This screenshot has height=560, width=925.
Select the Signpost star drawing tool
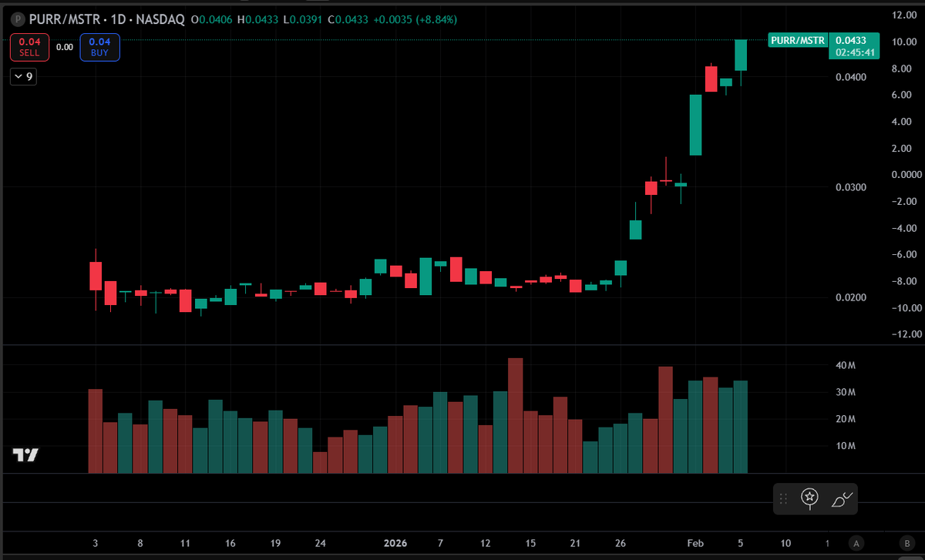tap(809, 498)
